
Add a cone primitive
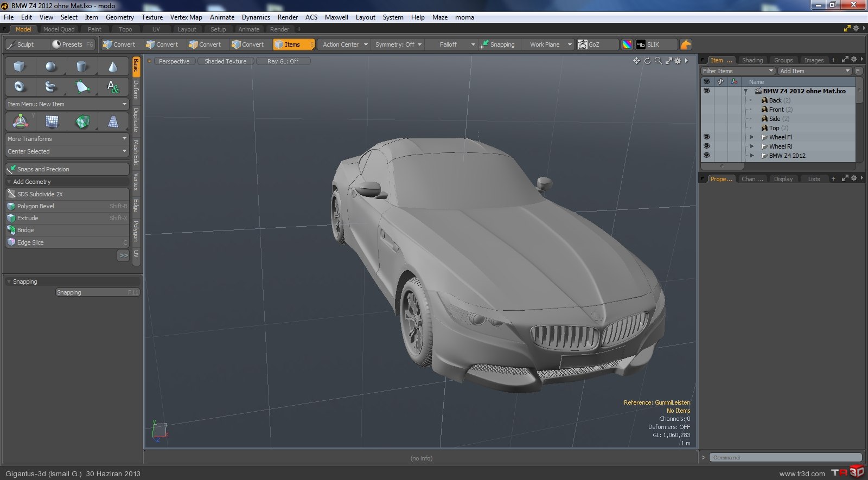113,66
